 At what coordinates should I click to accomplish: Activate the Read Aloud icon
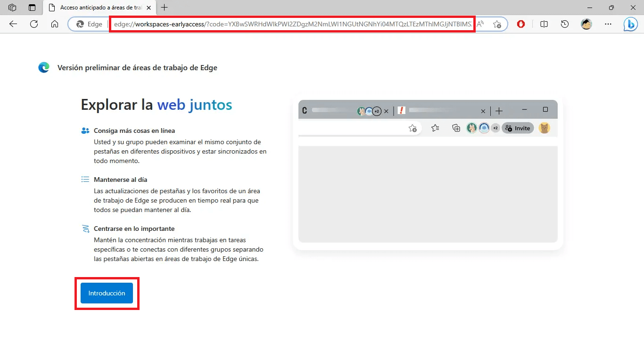tap(480, 24)
